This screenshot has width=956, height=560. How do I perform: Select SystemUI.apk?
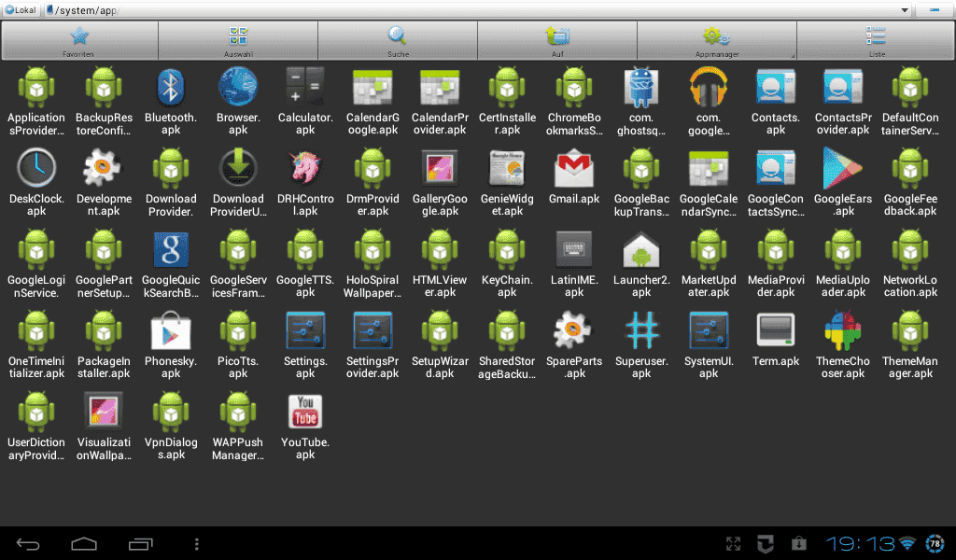point(709,330)
